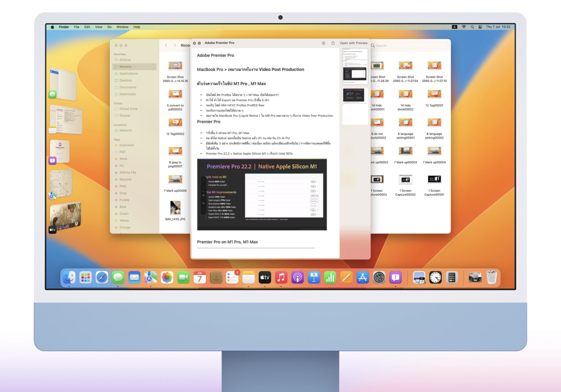Click the Wi‑Fi status icon in menu bar

[464, 27]
